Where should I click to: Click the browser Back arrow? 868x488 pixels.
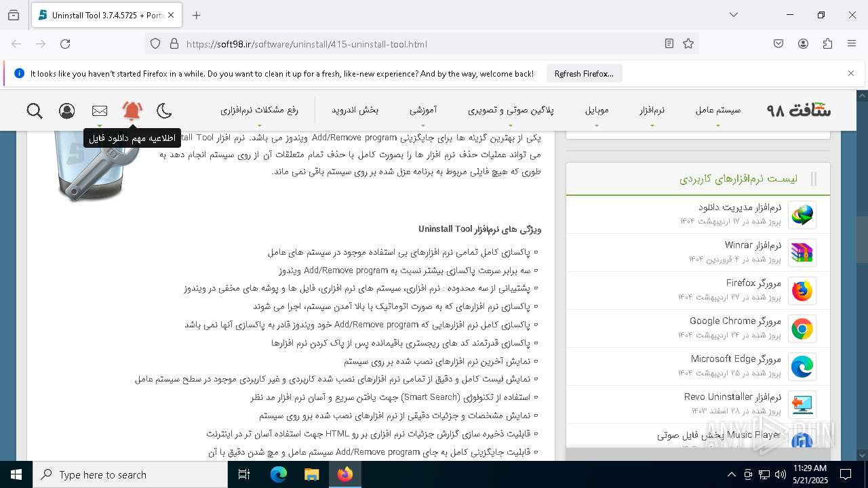pos(16,43)
